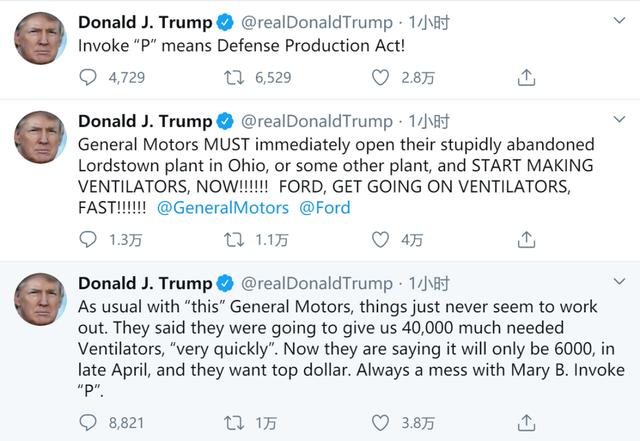The image size is (640, 441).
Task: Share the Lordstown plant ventilators tweet
Action: [526, 240]
